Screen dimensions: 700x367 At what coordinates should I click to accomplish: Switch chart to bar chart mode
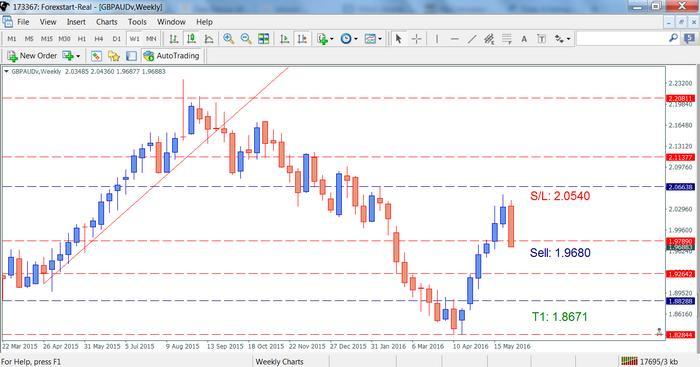click(174, 39)
